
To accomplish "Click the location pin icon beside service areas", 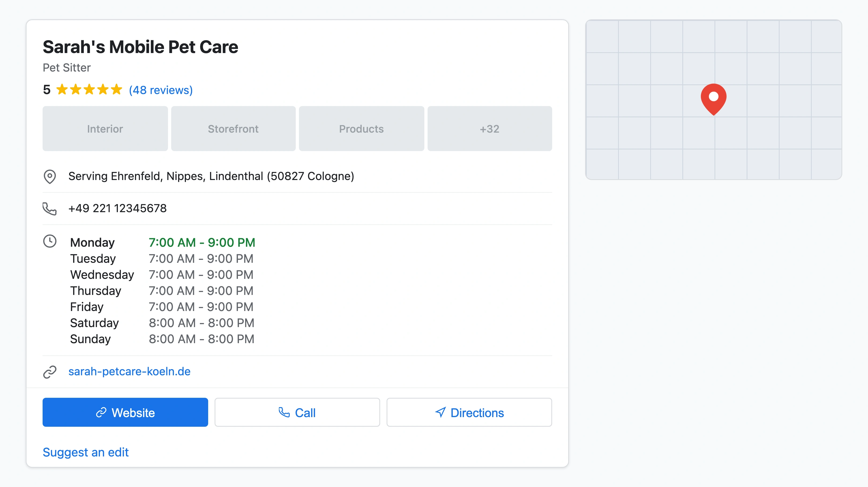I will point(50,176).
